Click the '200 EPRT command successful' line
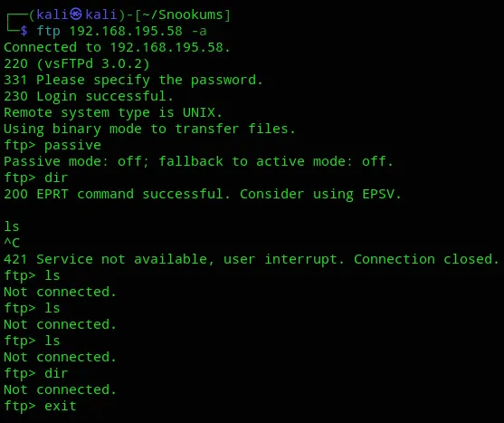Screen dimensions: 504x423 [x=203, y=194]
